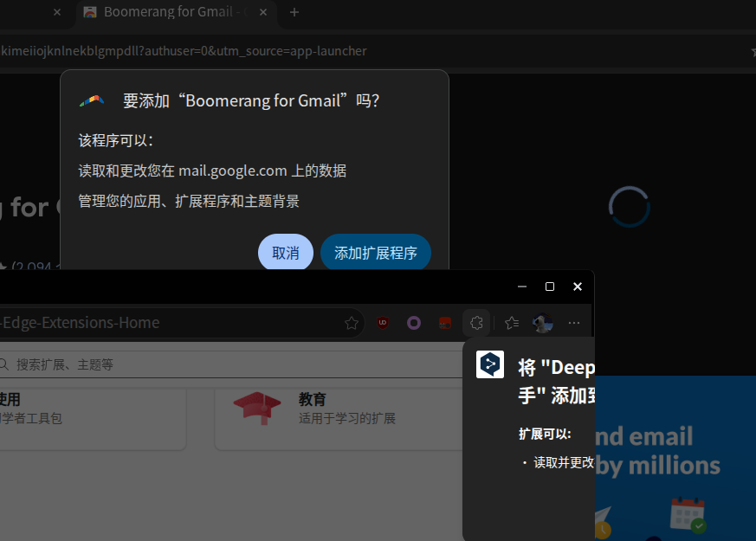Click the 取消 cancel button
756x541 pixels.
click(286, 253)
